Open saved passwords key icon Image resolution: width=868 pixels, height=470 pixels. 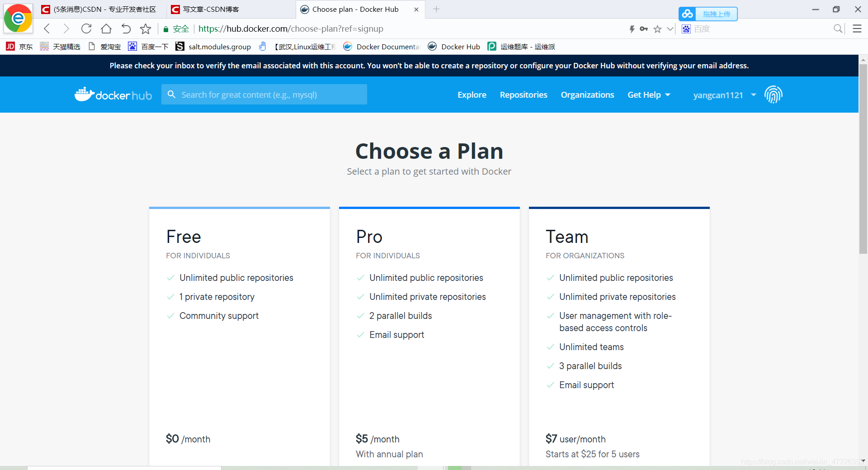coord(644,29)
